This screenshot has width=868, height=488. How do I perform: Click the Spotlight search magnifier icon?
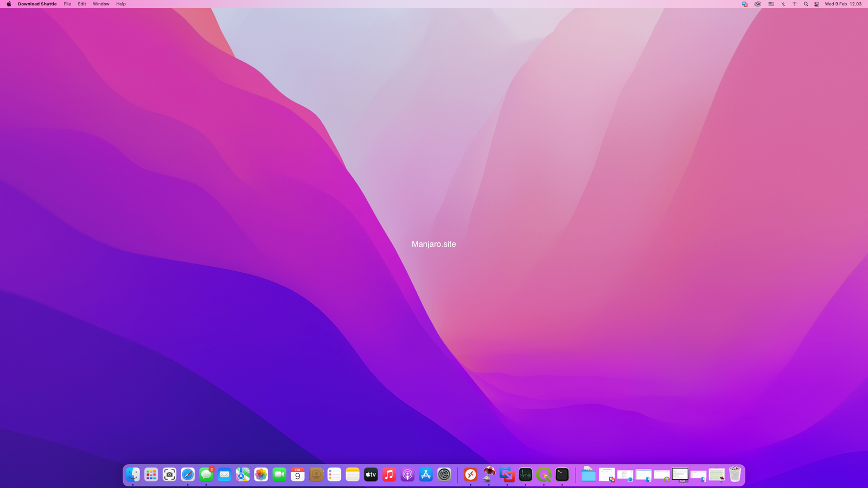pos(806,4)
